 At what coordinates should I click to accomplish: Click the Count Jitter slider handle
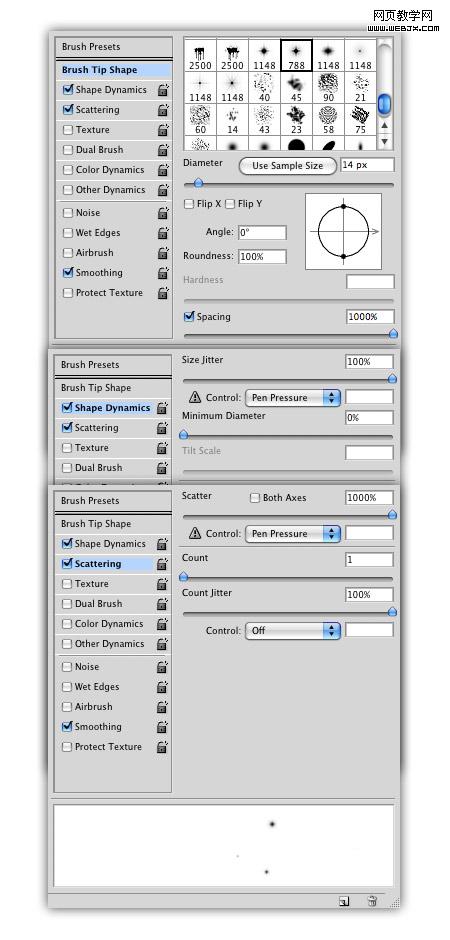click(x=392, y=612)
